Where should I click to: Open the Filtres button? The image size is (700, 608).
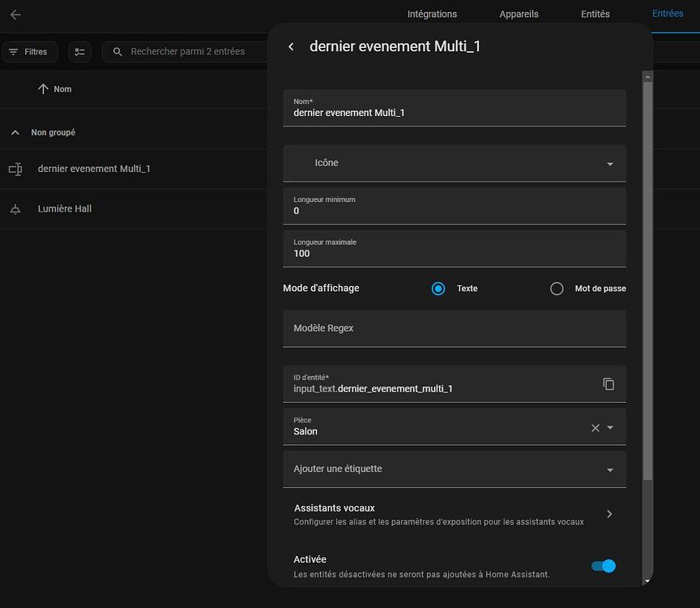pyautogui.click(x=29, y=52)
